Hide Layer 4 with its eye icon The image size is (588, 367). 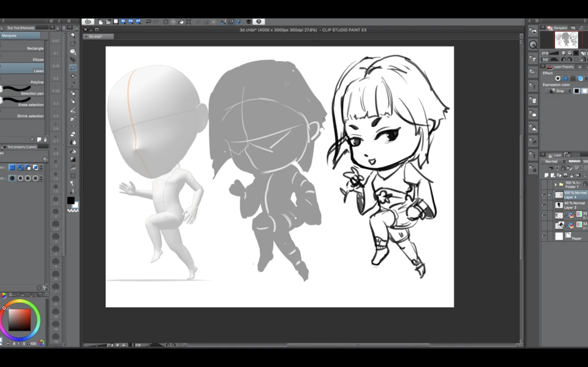point(544,195)
